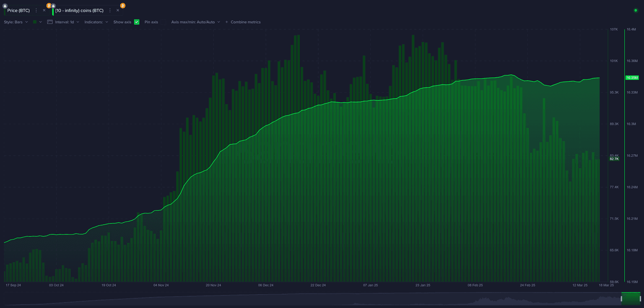This screenshot has height=308, width=644.
Task: Open the dark green bar color swatch
Action: pos(35,22)
